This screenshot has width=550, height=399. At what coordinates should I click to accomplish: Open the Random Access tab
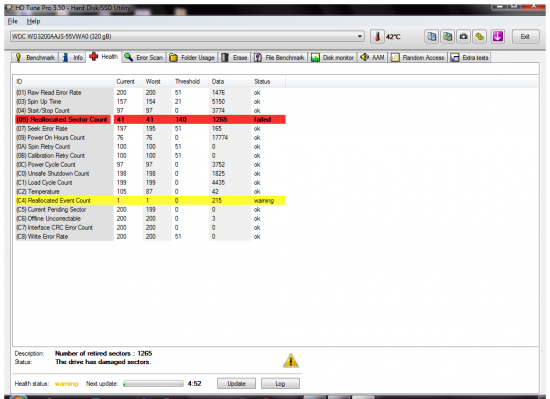coord(418,58)
